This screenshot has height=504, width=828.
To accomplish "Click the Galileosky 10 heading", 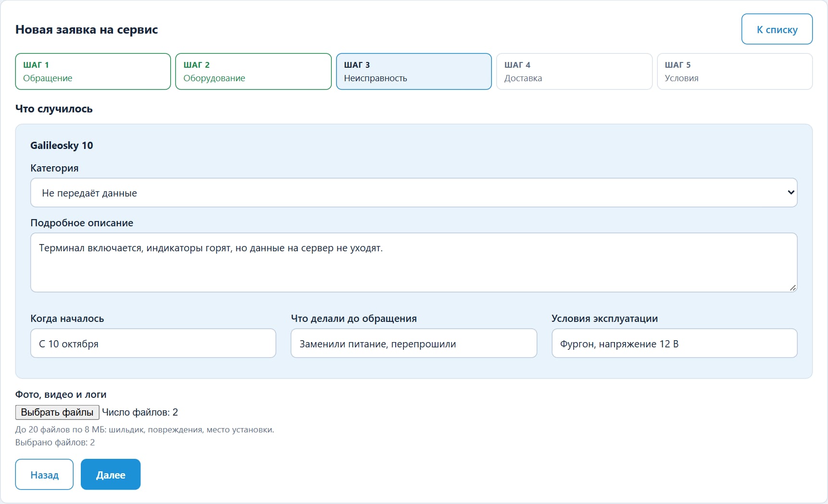I will [x=62, y=146].
